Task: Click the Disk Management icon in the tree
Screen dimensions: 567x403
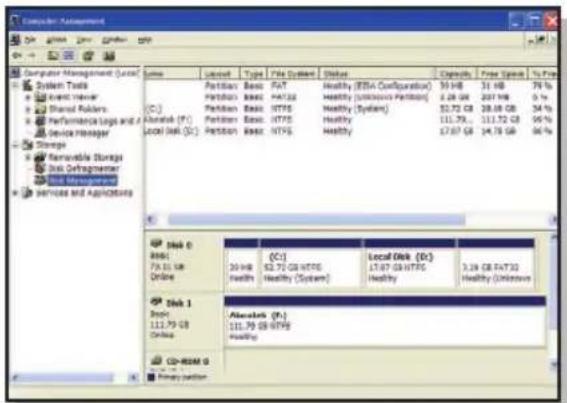Action: pos(40,180)
